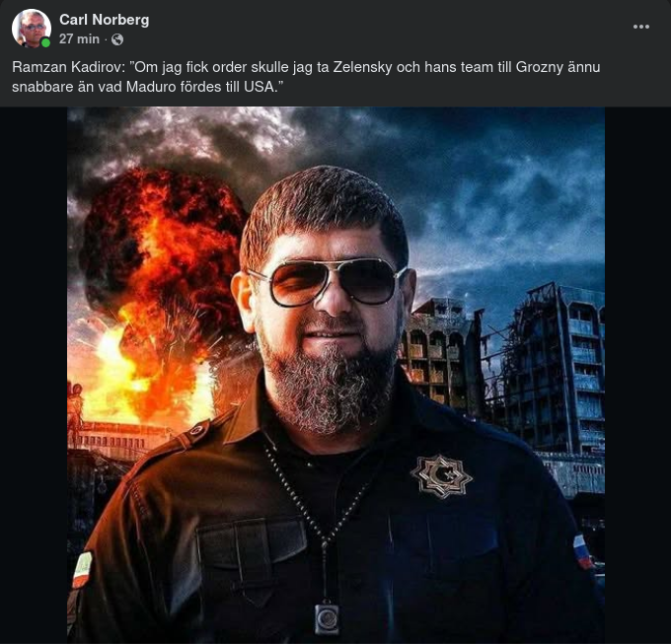Click the green-white-red patch on the sleeve

82,569
